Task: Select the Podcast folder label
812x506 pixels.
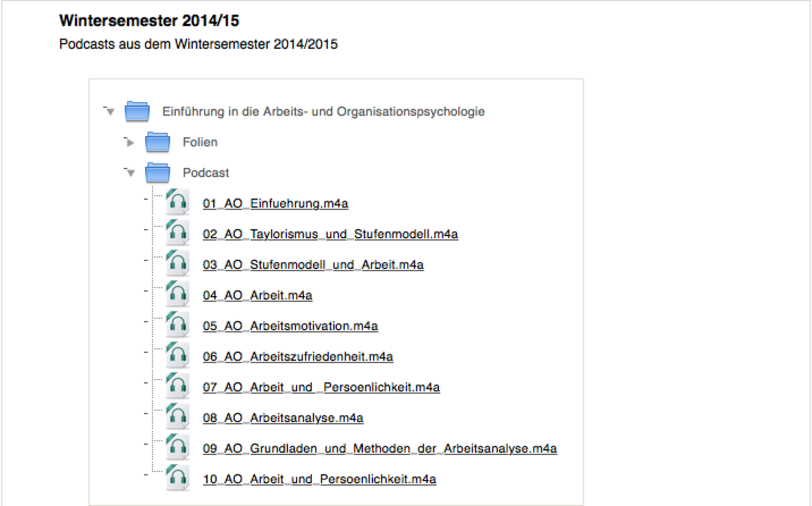Action: point(206,173)
